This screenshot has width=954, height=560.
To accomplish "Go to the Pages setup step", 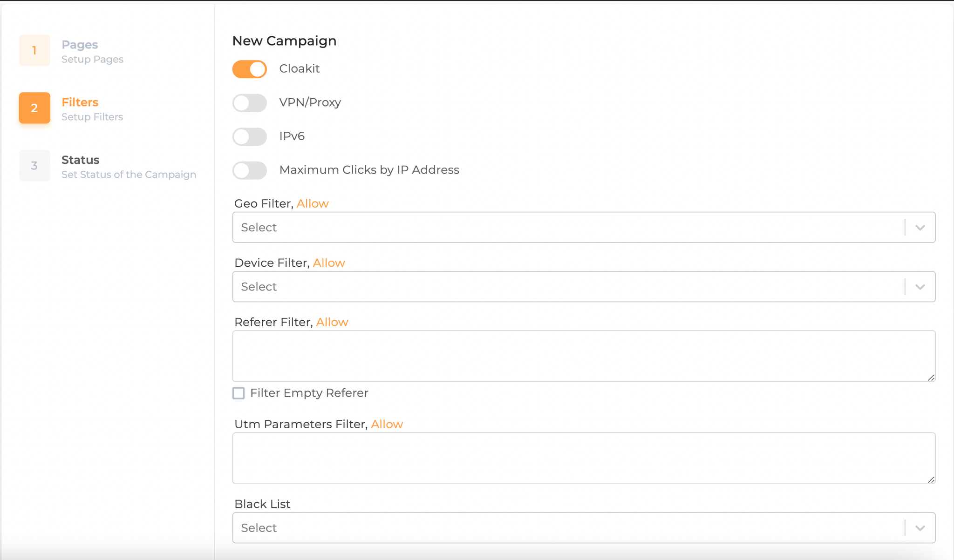I will click(80, 45).
